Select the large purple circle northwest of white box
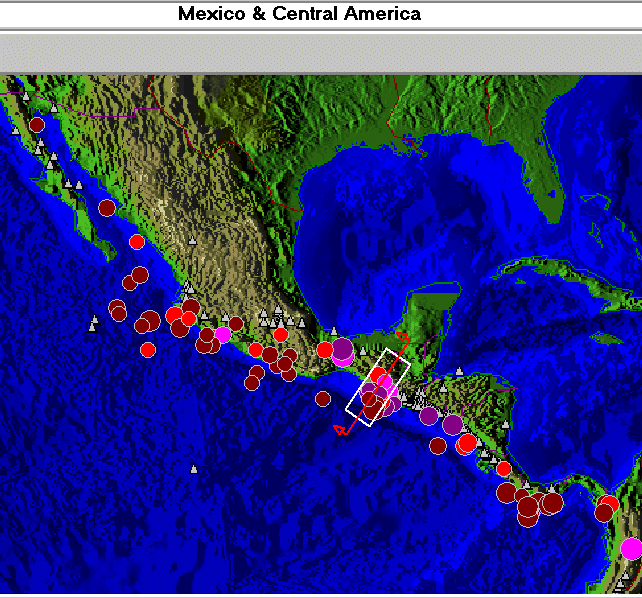Screen dimensions: 642x598 pyautogui.click(x=342, y=349)
